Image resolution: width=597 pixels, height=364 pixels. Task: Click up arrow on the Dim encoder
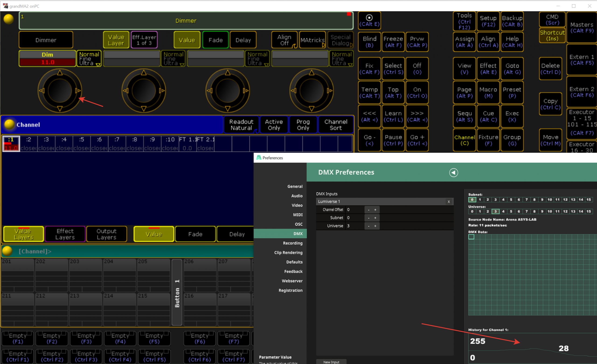60,72
